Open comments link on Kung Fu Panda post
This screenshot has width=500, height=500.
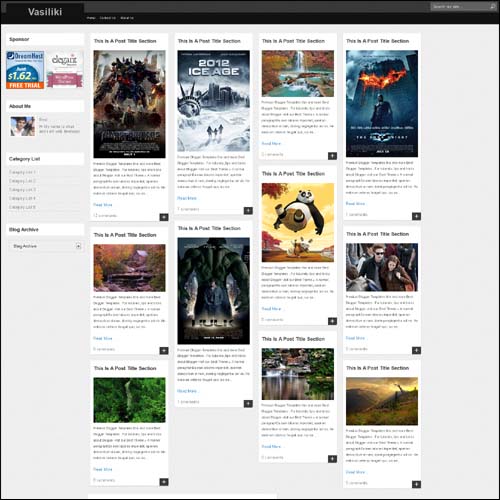pos(272,319)
